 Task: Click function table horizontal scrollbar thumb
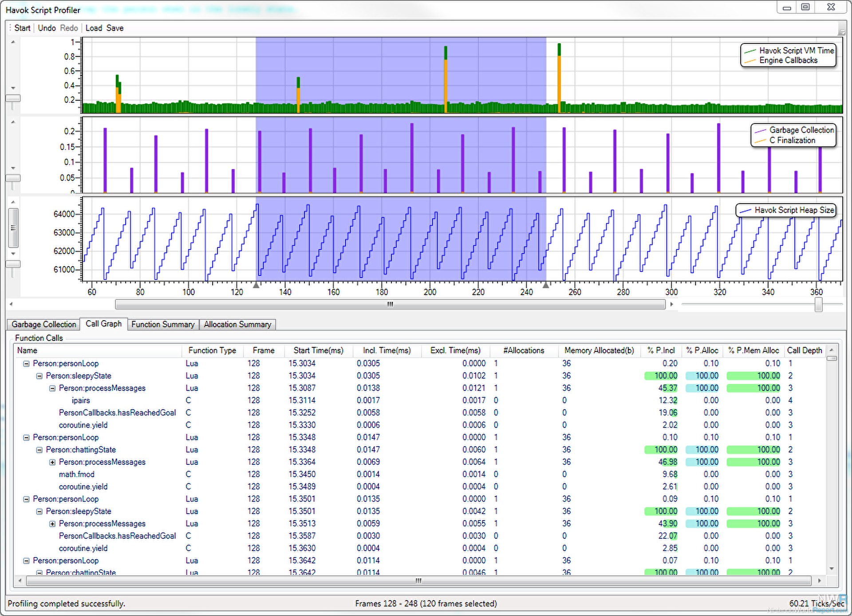click(x=418, y=581)
